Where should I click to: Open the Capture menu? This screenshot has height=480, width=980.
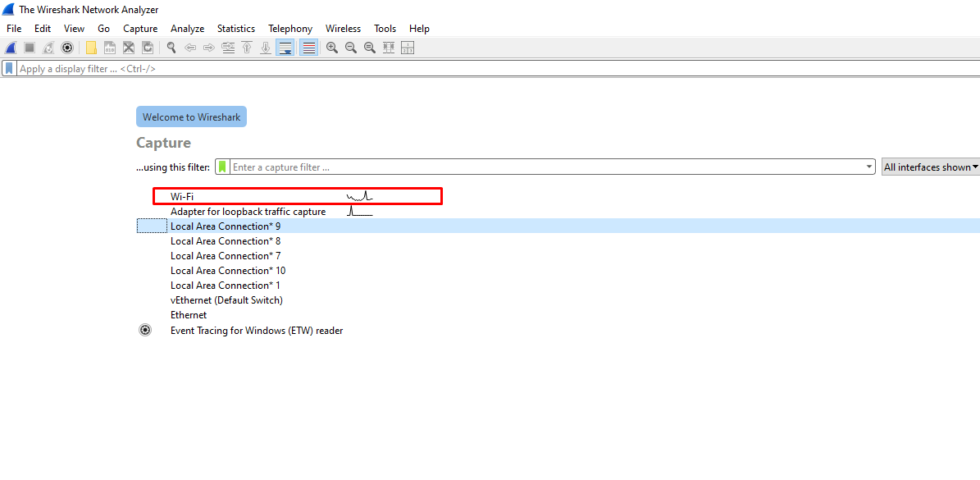(x=140, y=29)
